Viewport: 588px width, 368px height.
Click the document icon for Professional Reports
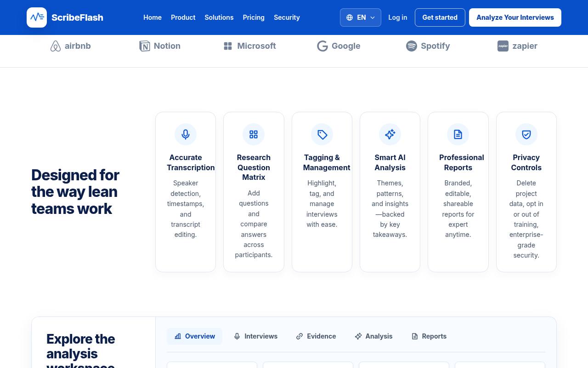click(x=458, y=134)
